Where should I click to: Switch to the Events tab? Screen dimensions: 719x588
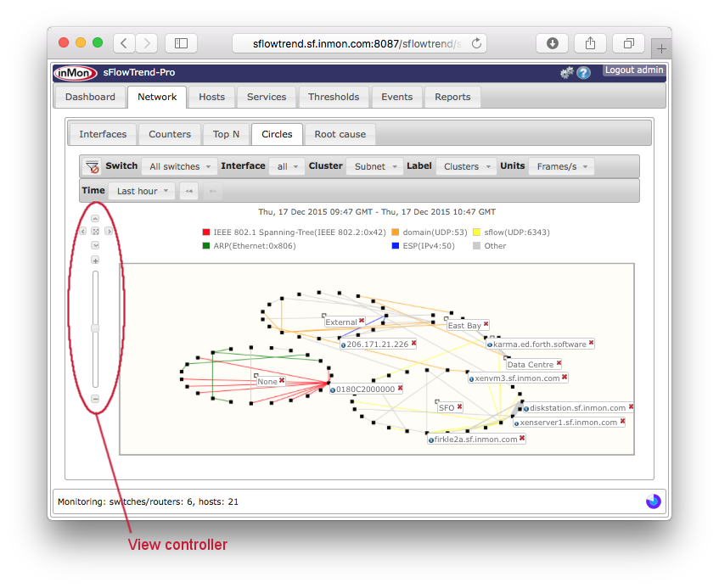point(397,97)
